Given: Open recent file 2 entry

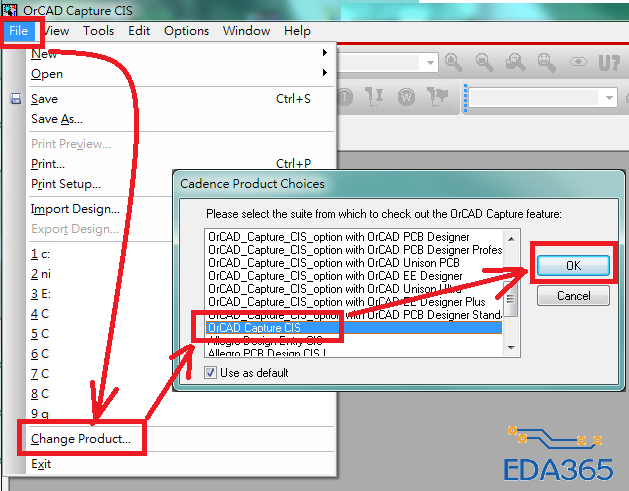Looking at the screenshot, I should click(41, 274).
